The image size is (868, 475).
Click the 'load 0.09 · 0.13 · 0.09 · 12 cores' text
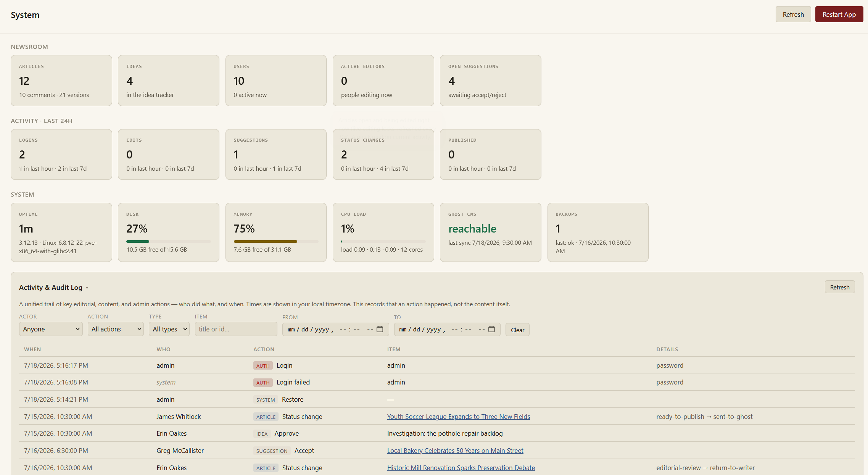click(x=382, y=250)
